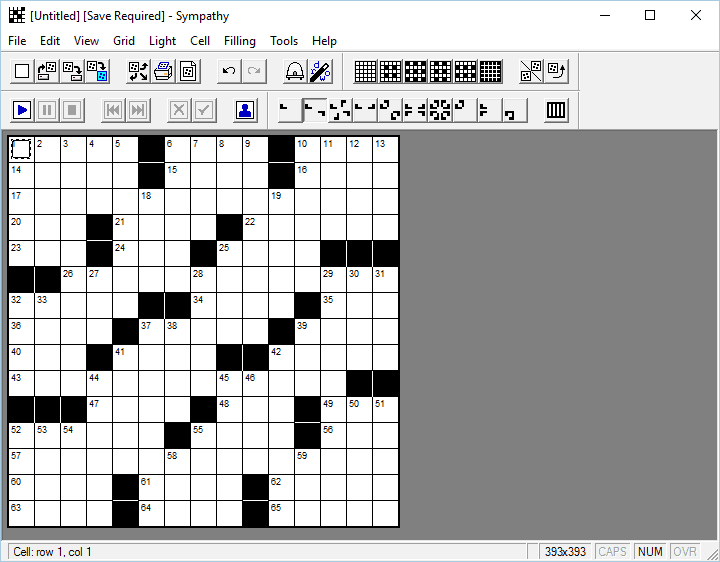Click the vertical bars grid icon
The width and height of the screenshot is (720, 562).
coord(556,110)
